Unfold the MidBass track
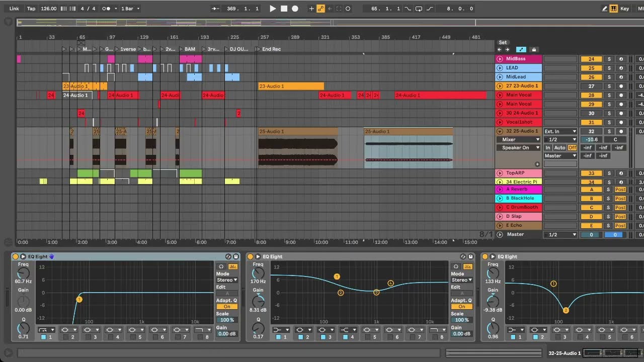This screenshot has width=644, height=362. coord(500,59)
